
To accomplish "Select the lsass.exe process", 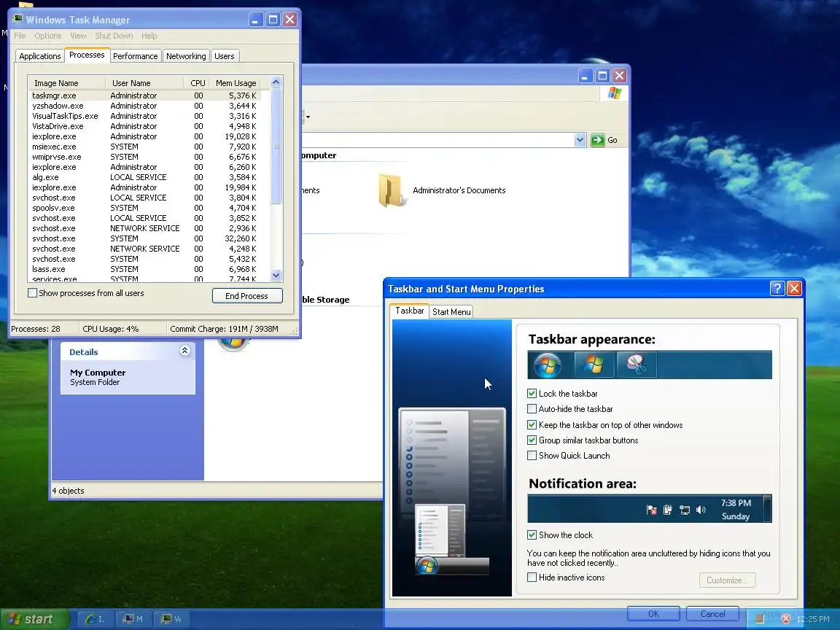I will [x=144, y=269].
